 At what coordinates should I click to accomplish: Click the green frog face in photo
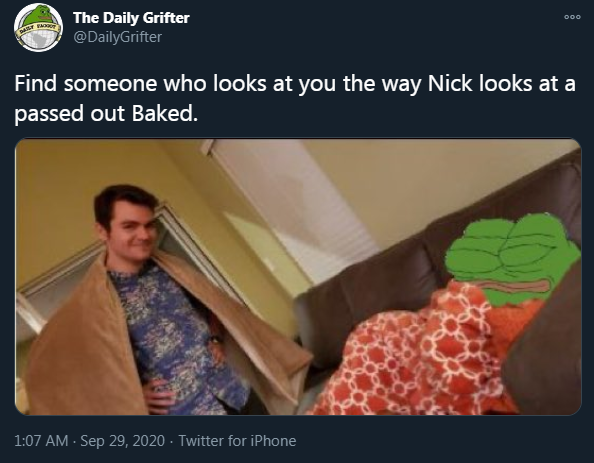(512, 260)
